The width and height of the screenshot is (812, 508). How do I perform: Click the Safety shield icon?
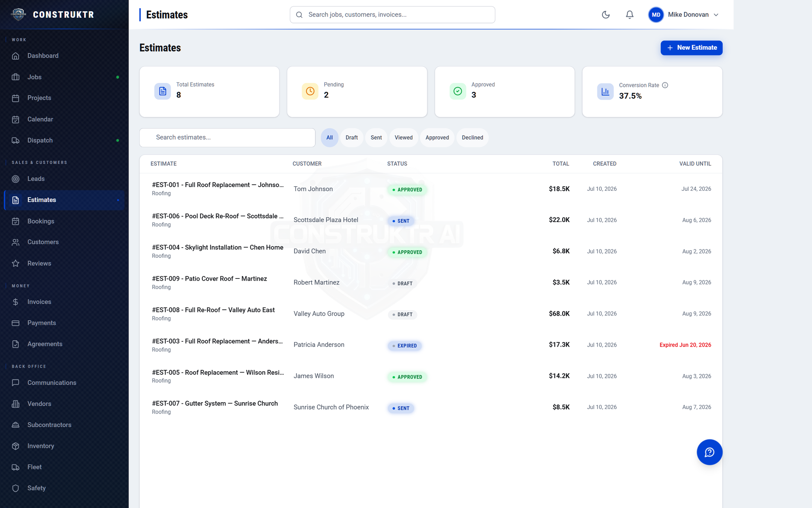(15, 488)
